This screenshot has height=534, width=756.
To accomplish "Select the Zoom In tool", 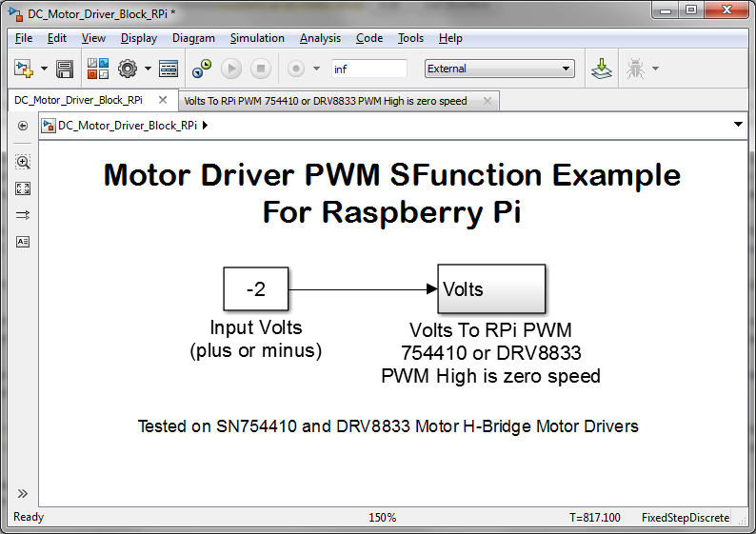I will pyautogui.click(x=23, y=162).
